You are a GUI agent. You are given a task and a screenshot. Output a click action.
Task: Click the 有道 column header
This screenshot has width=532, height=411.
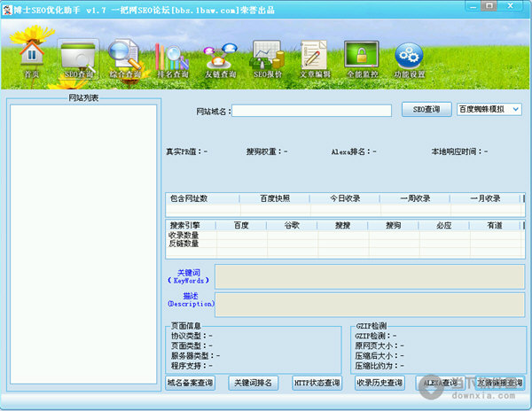pos(495,225)
